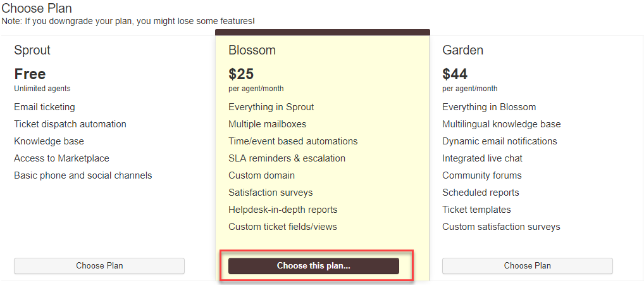
Task: Select the highlighted 'Choose this plan...' button
Action: [x=313, y=265]
